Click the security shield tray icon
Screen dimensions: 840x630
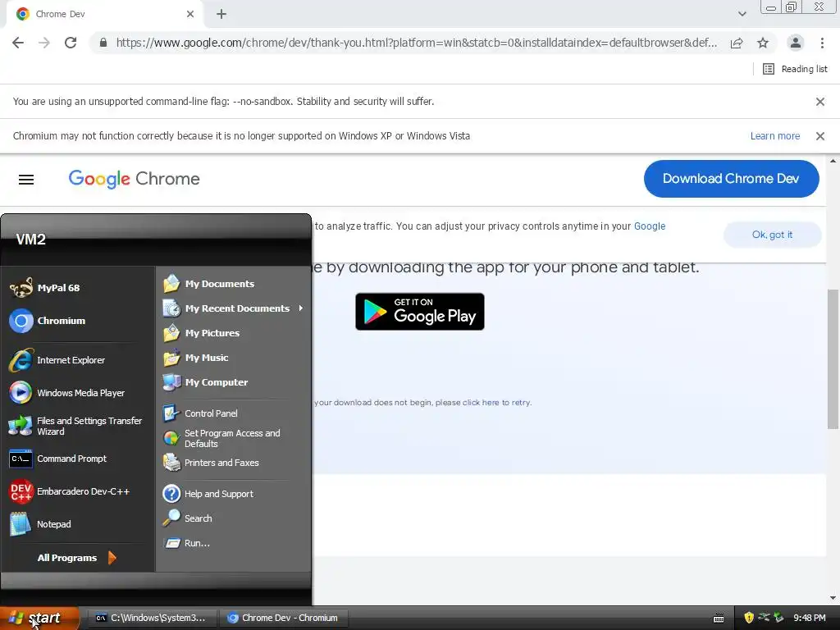click(x=749, y=618)
